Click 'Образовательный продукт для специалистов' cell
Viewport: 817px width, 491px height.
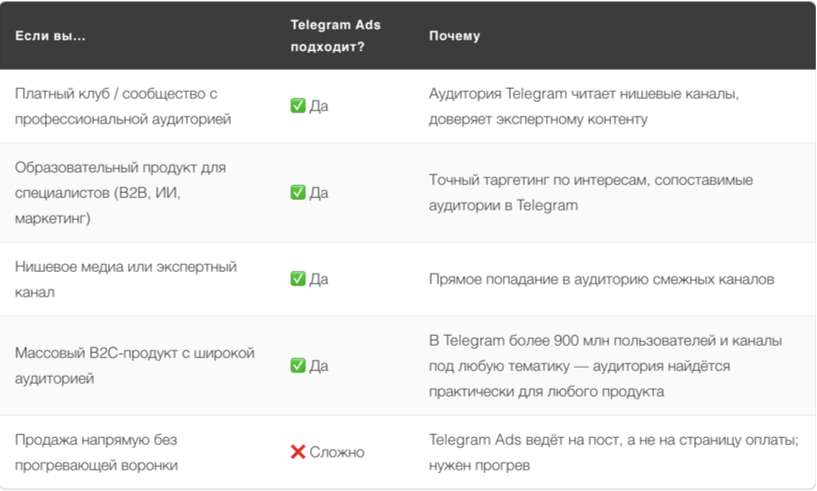point(120,192)
